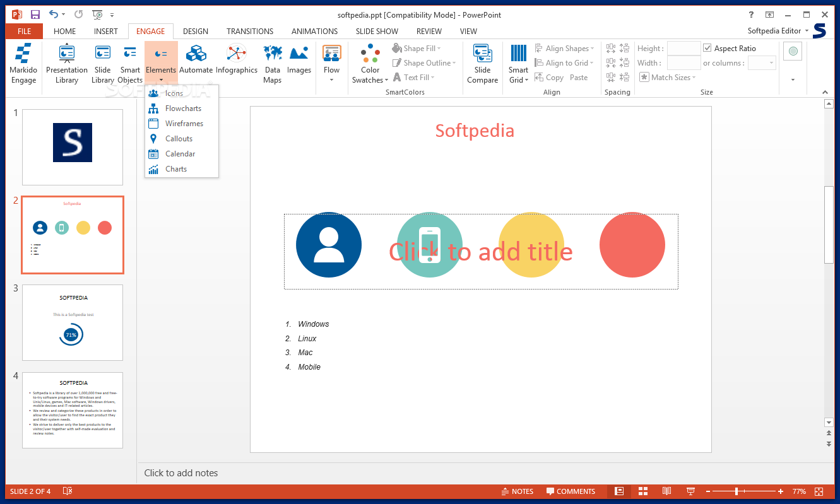Collapse the ribbon with the arrow
The image size is (840, 504).
[x=825, y=92]
